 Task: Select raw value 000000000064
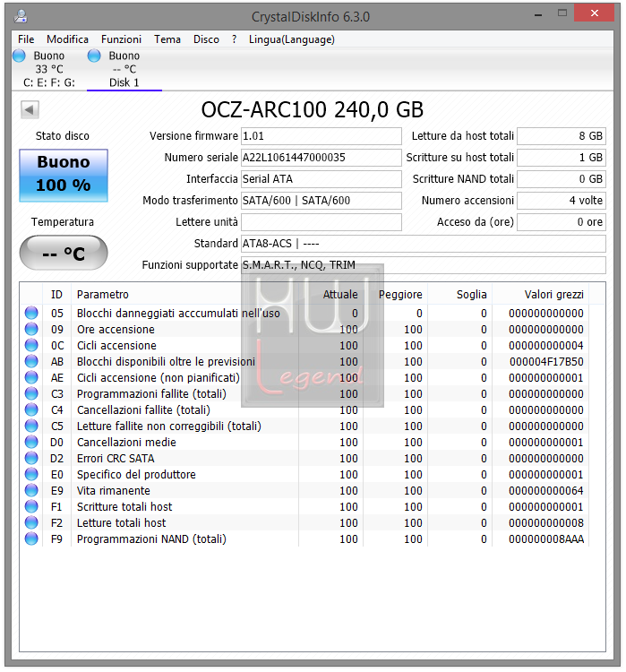[x=546, y=491]
